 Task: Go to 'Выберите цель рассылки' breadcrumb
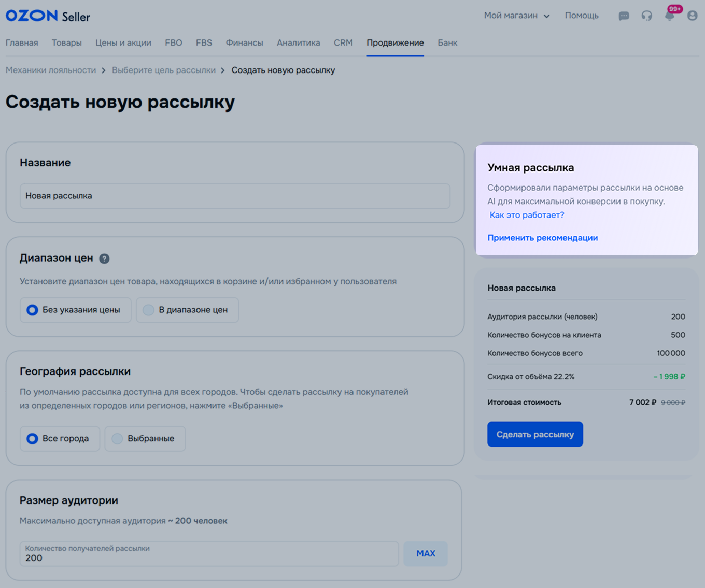pyautogui.click(x=164, y=70)
